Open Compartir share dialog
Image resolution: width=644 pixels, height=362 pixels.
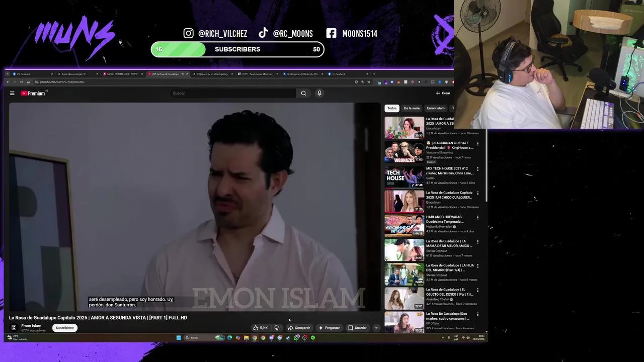coord(299,328)
